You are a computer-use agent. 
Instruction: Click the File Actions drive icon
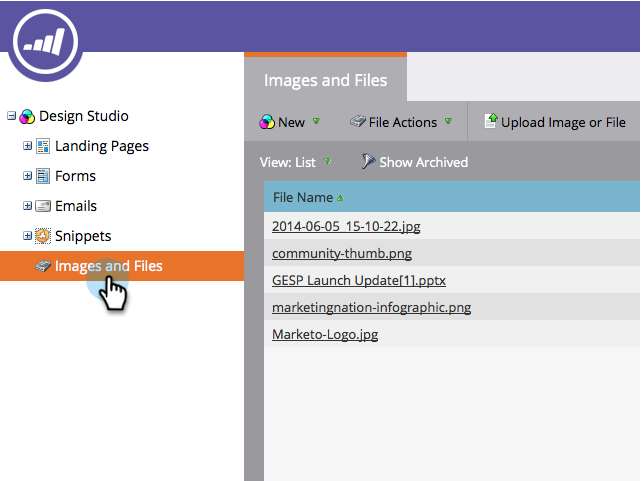(x=357, y=121)
